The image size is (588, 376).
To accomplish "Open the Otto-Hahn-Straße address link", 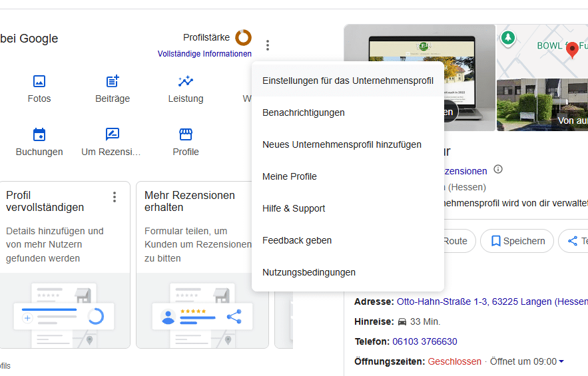I will [x=492, y=301].
